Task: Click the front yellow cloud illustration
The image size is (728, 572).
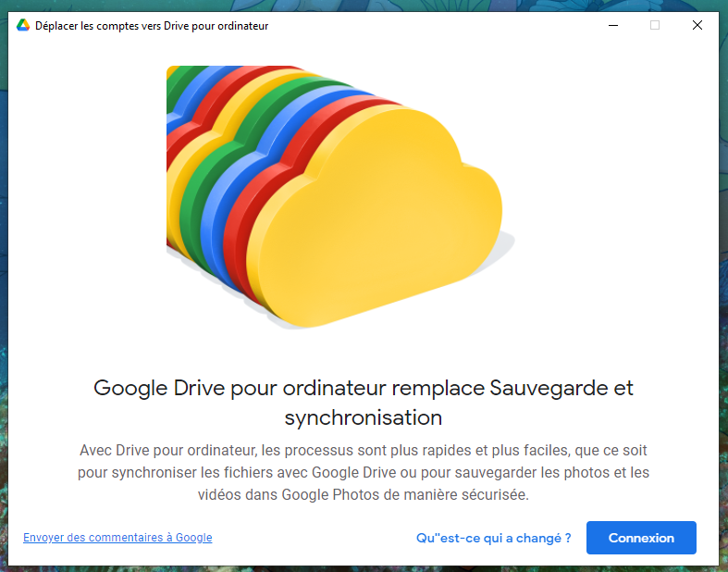Action: tap(389, 222)
